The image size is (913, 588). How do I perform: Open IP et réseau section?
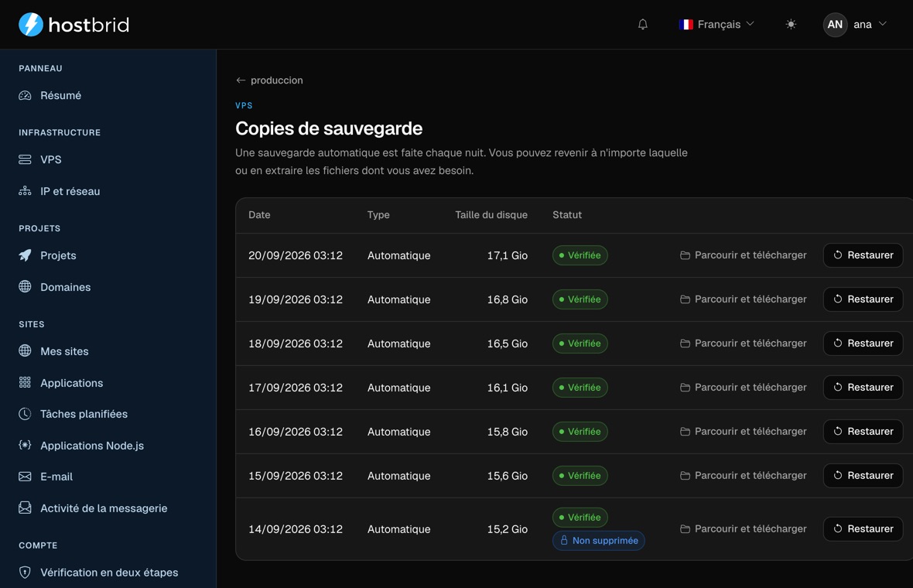(x=70, y=191)
